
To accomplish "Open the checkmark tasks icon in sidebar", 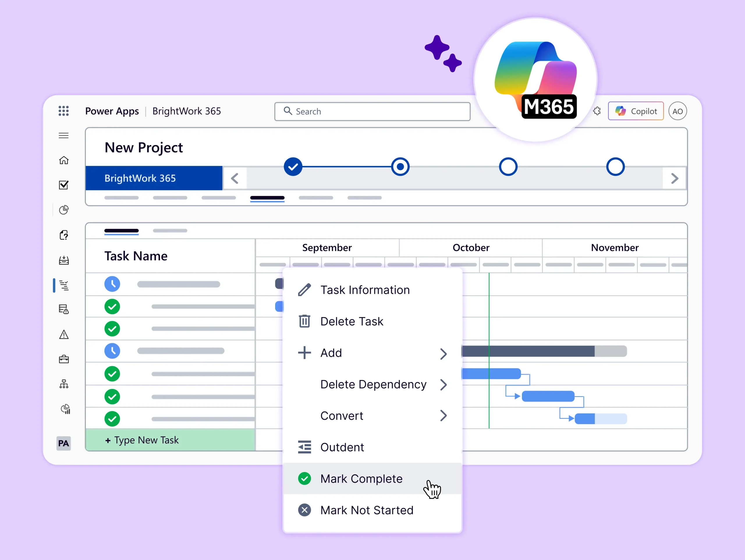I will click(64, 185).
